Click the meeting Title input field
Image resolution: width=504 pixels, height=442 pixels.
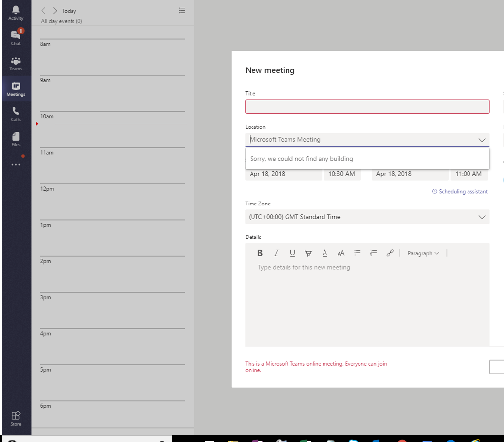pos(367,106)
